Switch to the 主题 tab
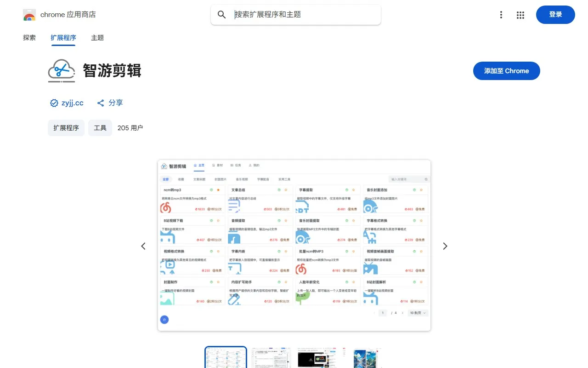 click(x=97, y=38)
